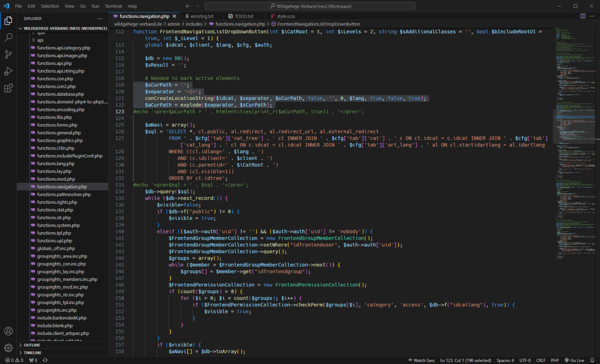This screenshot has height=364, width=600.
Task: Open grouprights_area.inc.php file
Action: [x=62, y=256]
